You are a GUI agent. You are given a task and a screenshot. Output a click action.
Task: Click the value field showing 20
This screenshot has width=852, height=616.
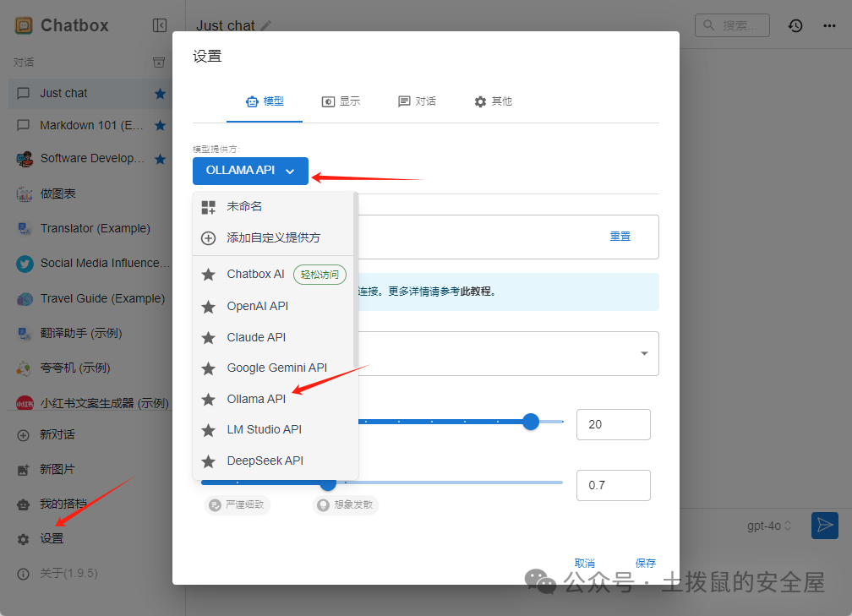[614, 424]
